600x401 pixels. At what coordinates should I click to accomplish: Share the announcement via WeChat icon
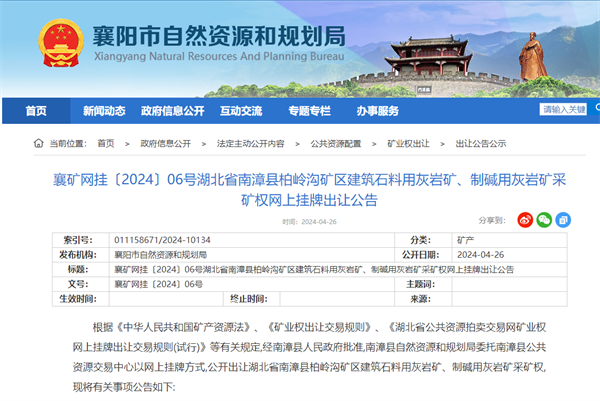544,219
